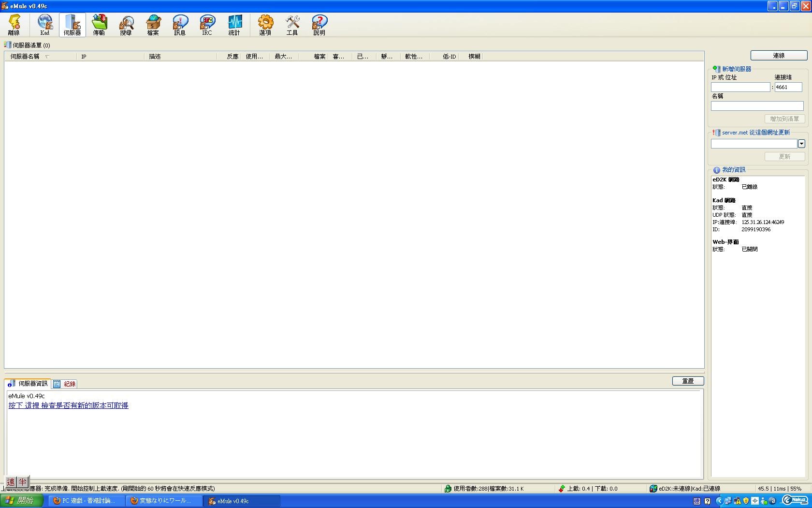
Task: Open the 工具 tools menu icon
Action: coord(292,25)
